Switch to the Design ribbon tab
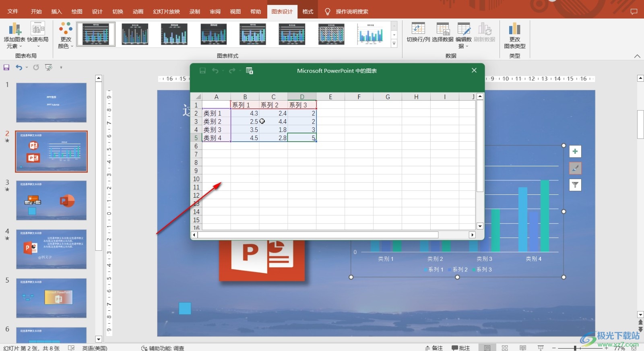The height and width of the screenshot is (351, 644). pos(97,11)
